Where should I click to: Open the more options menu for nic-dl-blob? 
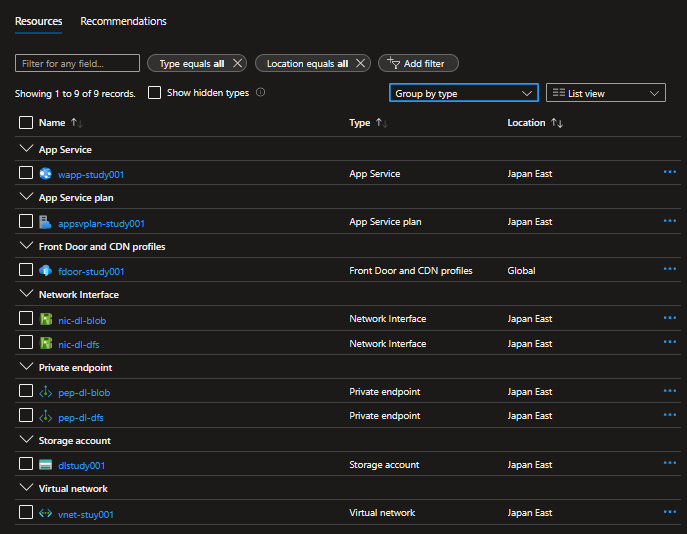tap(669, 318)
